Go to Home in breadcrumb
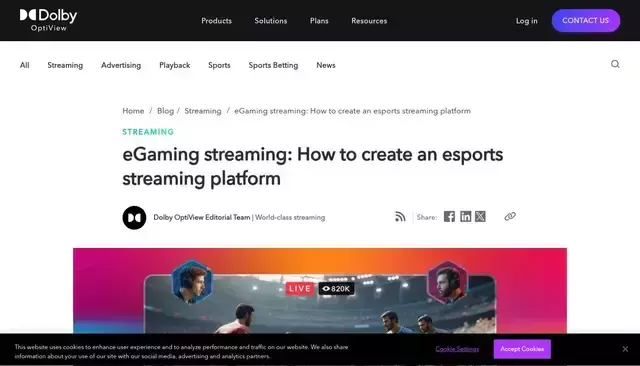 tap(133, 111)
